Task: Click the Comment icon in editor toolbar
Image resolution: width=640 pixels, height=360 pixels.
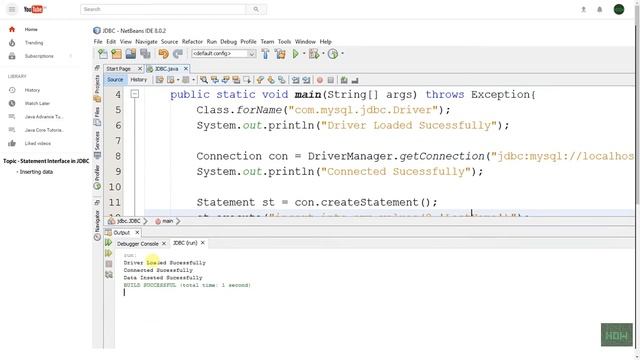Action: tap(344, 80)
